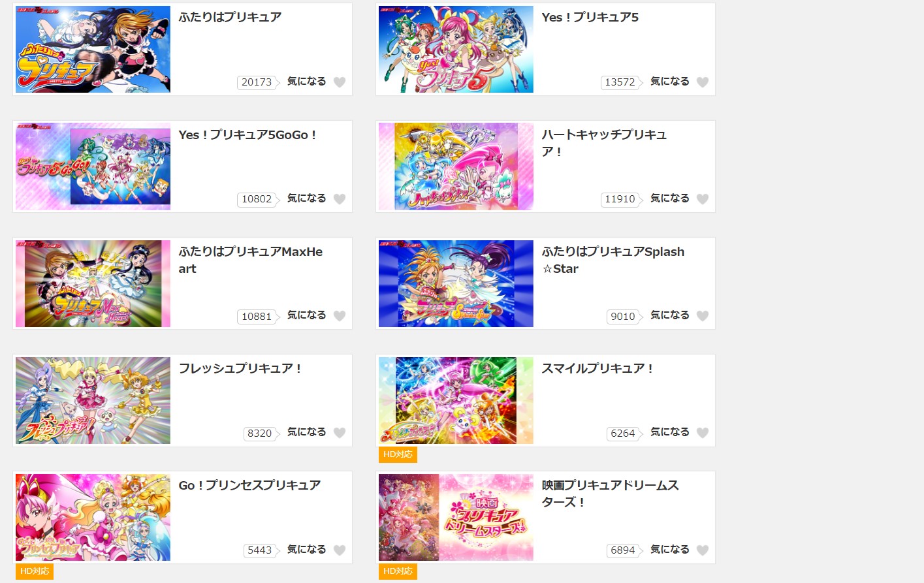Open the フレッシュプリキュア！ title link
This screenshot has width=924, height=583.
pyautogui.click(x=240, y=368)
